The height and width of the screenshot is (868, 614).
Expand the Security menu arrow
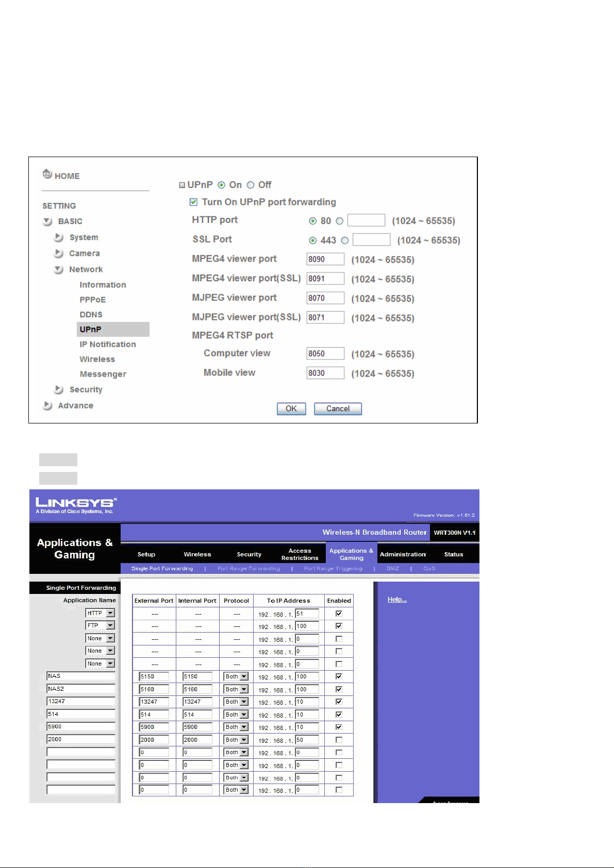(59, 389)
